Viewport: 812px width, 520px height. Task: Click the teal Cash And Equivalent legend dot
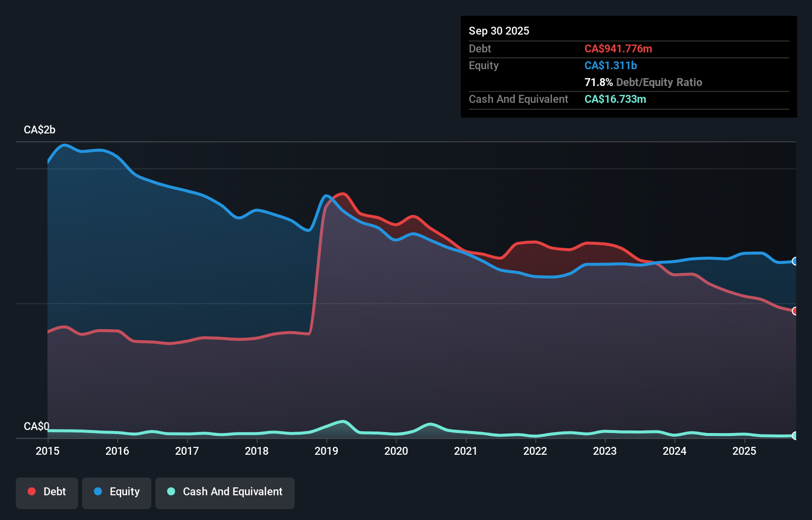point(171,491)
